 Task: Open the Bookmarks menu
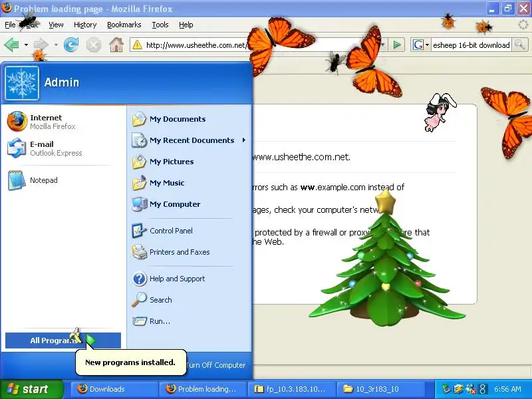(124, 25)
